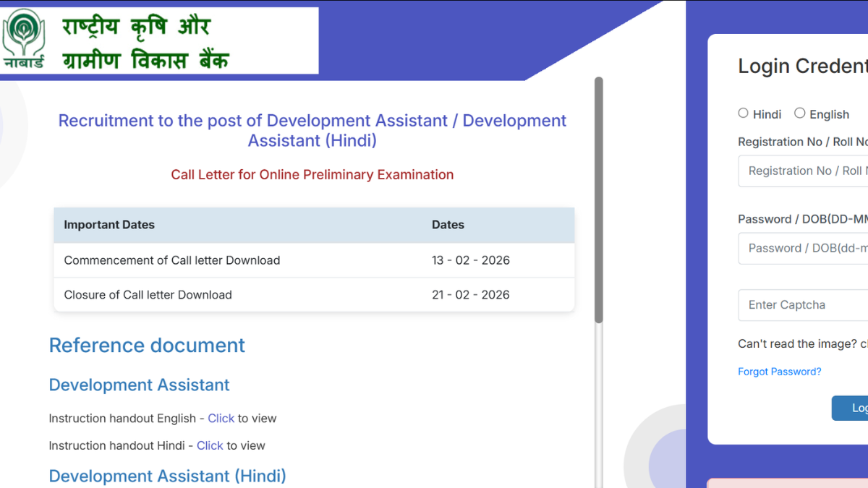The height and width of the screenshot is (488, 868).
Task: Click the "Can't read the image?" text
Action: pyautogui.click(x=796, y=344)
